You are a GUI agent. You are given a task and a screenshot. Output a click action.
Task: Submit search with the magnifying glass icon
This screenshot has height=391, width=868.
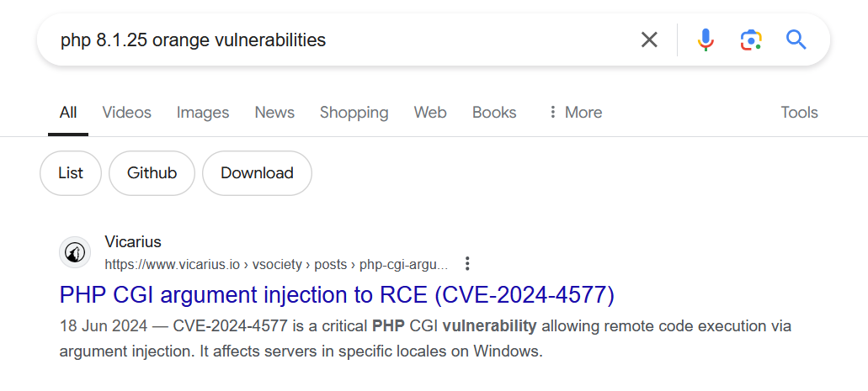click(x=796, y=40)
